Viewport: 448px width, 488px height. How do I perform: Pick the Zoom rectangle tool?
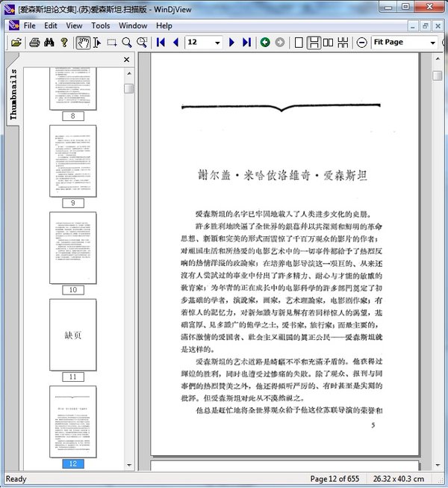[142, 43]
